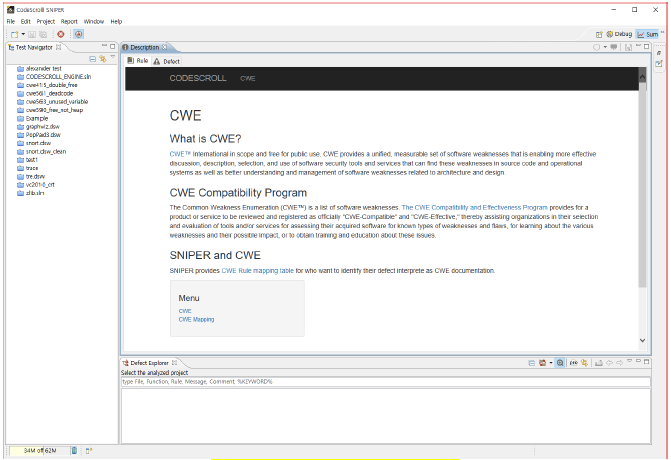Open the CWE Compatibility and Effectiveness Program link

474,208
